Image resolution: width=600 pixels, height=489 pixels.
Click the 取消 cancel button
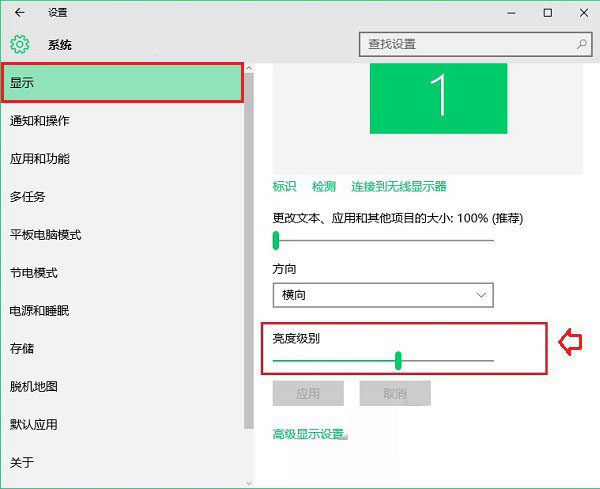pos(395,393)
